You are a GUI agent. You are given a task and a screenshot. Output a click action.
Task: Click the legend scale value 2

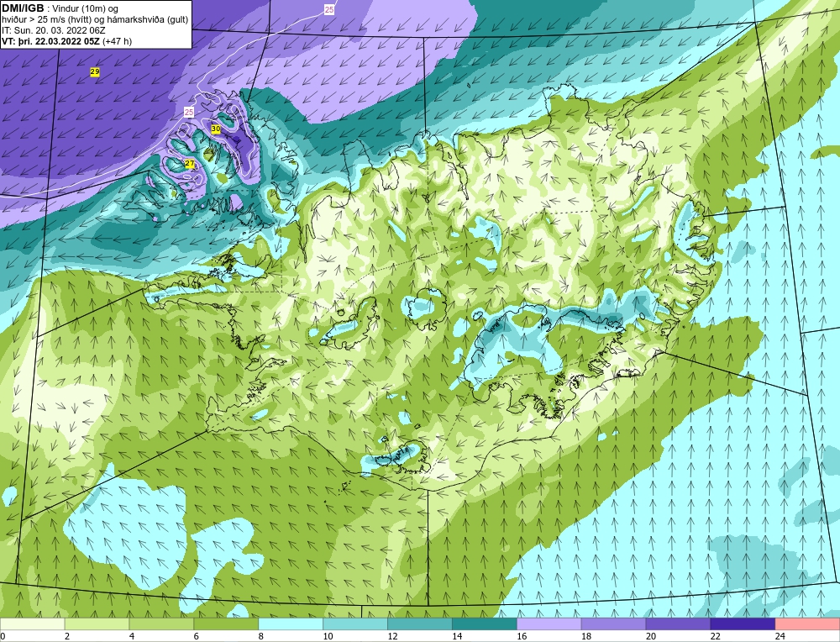pyautogui.click(x=67, y=636)
